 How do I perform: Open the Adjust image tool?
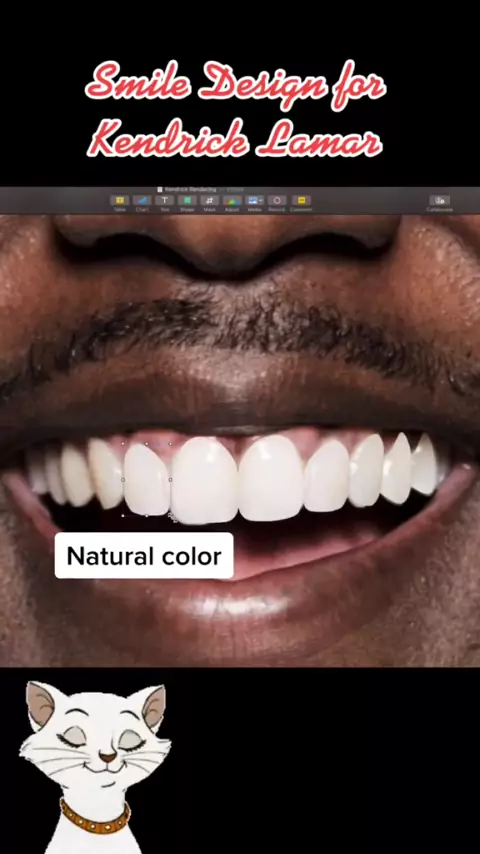point(232,200)
